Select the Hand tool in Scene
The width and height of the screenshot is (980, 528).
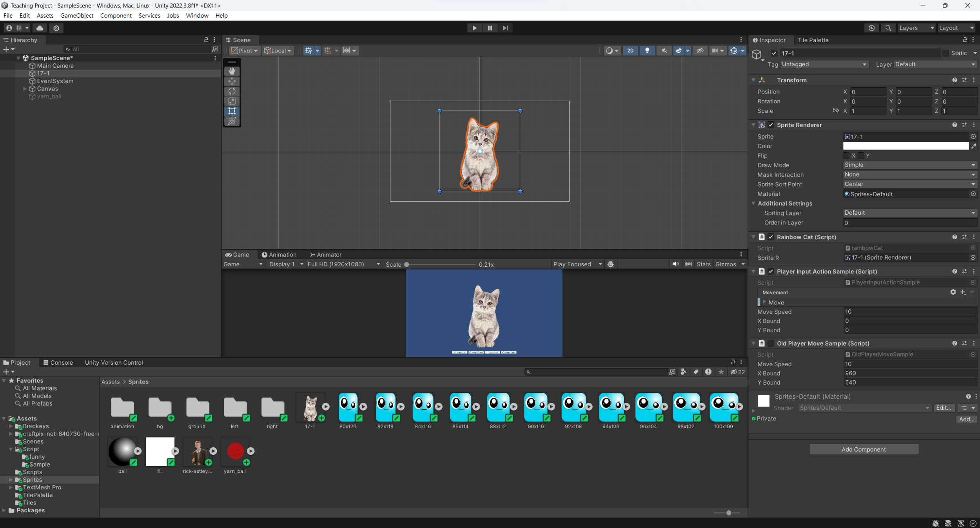tap(232, 71)
